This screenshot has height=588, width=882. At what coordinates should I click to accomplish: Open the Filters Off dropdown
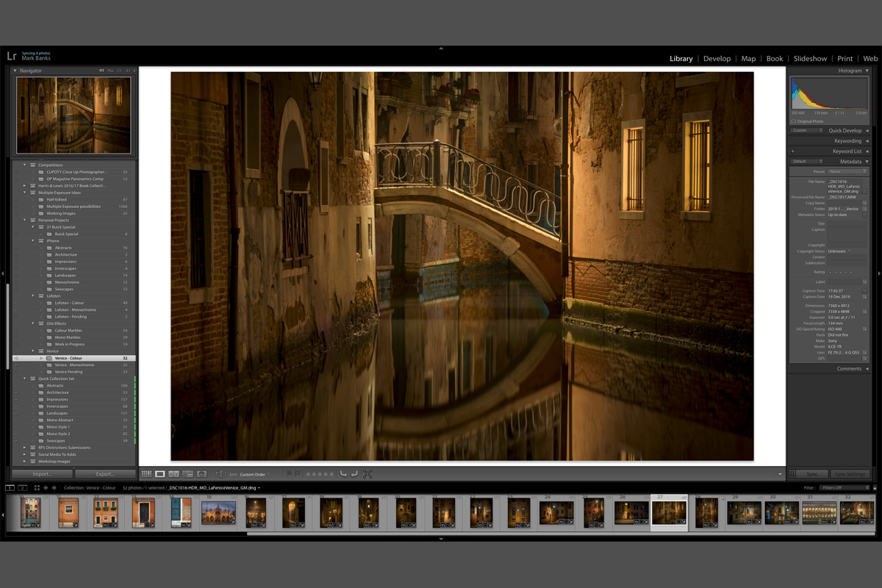point(846,487)
